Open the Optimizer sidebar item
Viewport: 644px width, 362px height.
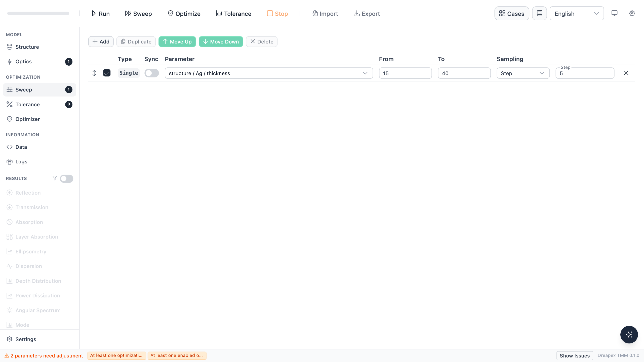click(x=39, y=119)
